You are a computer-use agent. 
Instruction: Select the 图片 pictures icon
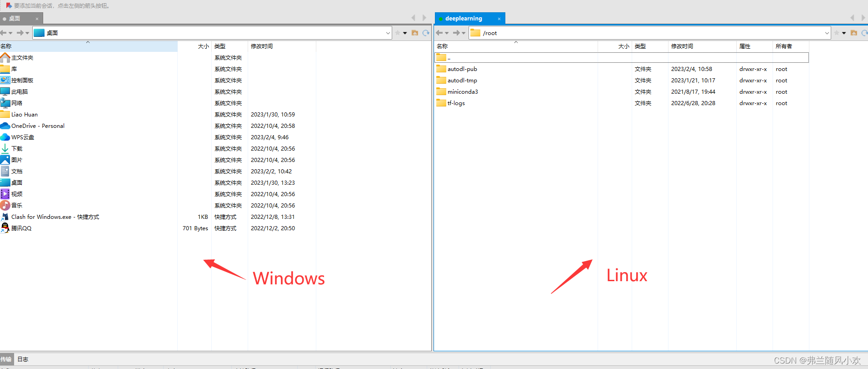coord(5,160)
